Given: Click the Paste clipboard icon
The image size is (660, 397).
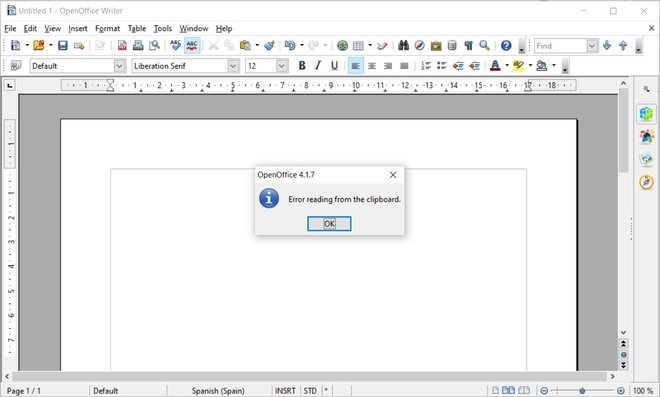Looking at the screenshot, I should (245, 45).
